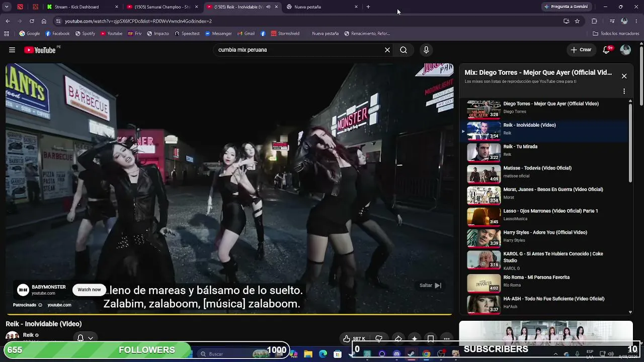The image size is (644, 362).
Task: Open Steam from the taskbar
Action: [412, 354]
